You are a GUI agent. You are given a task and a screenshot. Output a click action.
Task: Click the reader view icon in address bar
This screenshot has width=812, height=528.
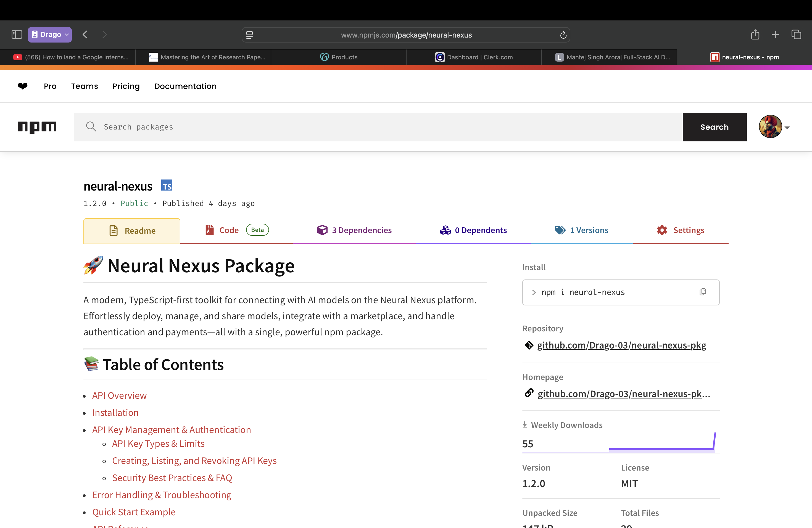pos(249,35)
